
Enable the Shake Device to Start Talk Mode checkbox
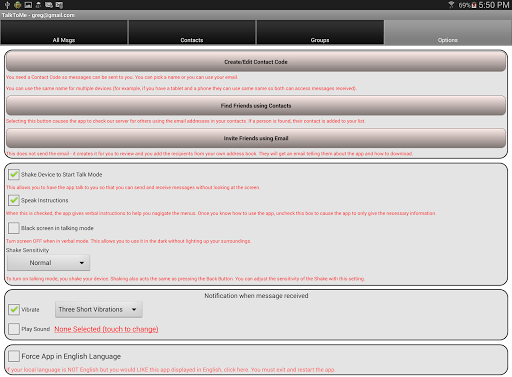pyautogui.click(x=14, y=174)
